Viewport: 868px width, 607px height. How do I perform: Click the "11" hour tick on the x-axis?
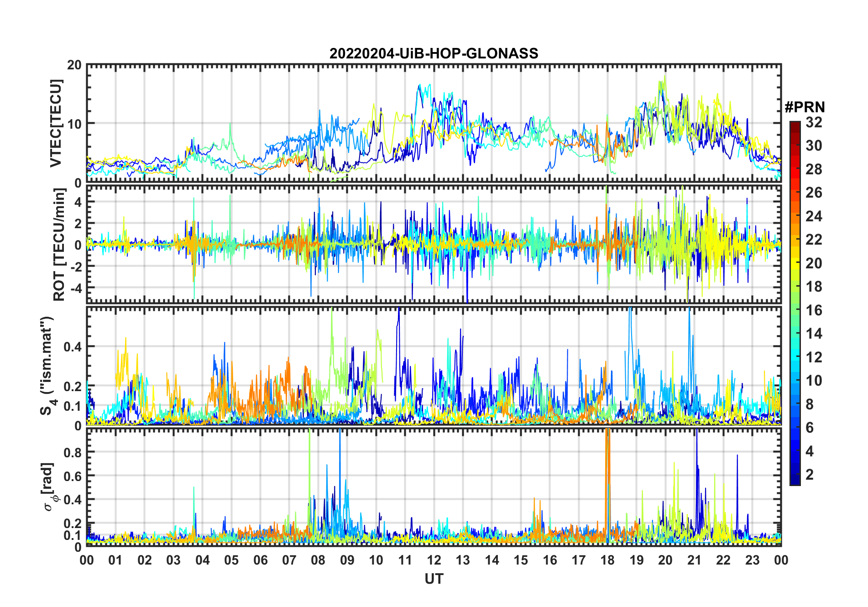tap(405, 560)
